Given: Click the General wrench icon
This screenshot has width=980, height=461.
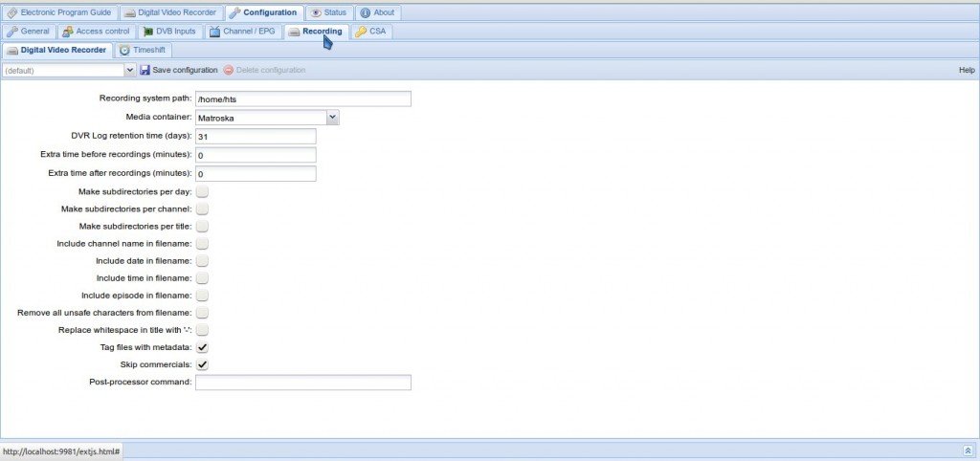Looking at the screenshot, I should coord(11,32).
